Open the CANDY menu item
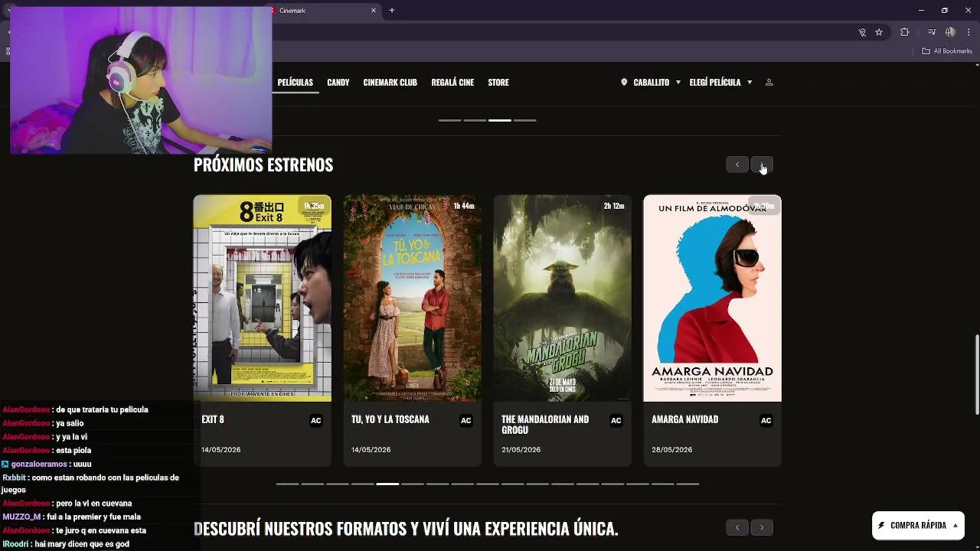The height and width of the screenshot is (551, 980). [338, 82]
